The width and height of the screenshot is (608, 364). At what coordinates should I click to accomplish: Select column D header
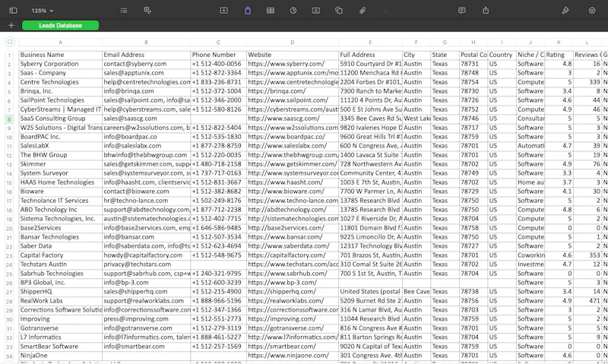tap(293, 43)
